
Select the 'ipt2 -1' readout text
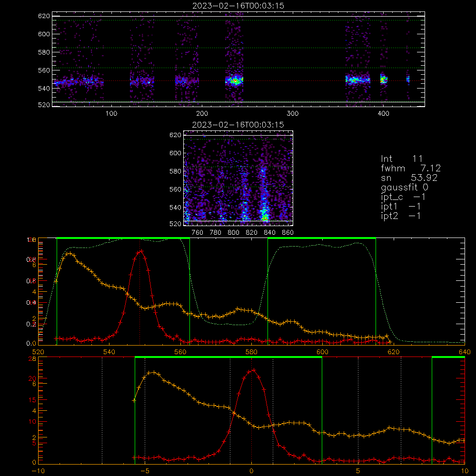pos(401,216)
